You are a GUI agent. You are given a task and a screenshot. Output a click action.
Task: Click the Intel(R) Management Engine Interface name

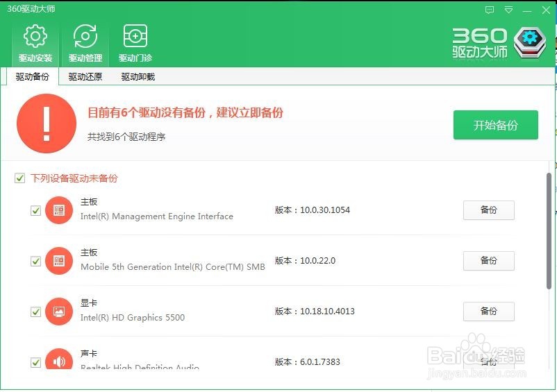coord(157,216)
